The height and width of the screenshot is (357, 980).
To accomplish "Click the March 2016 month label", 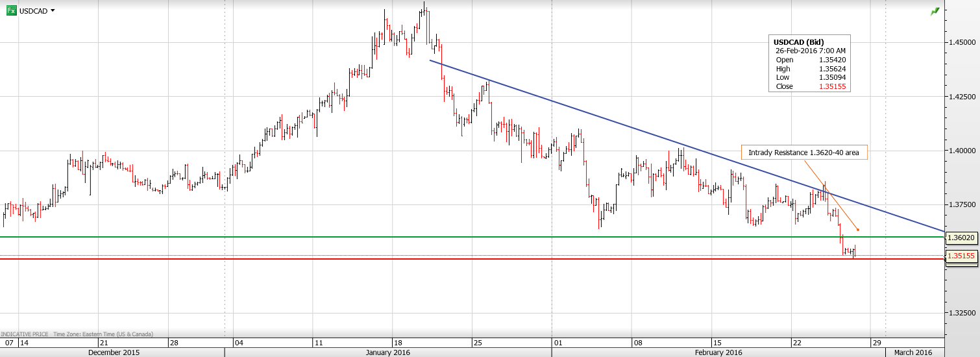I will (x=913, y=352).
